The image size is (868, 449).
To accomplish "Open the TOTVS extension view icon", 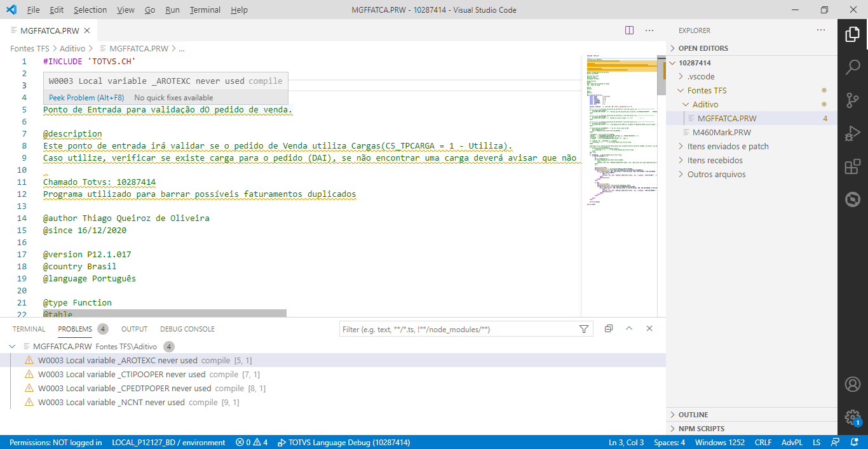I will 852,199.
